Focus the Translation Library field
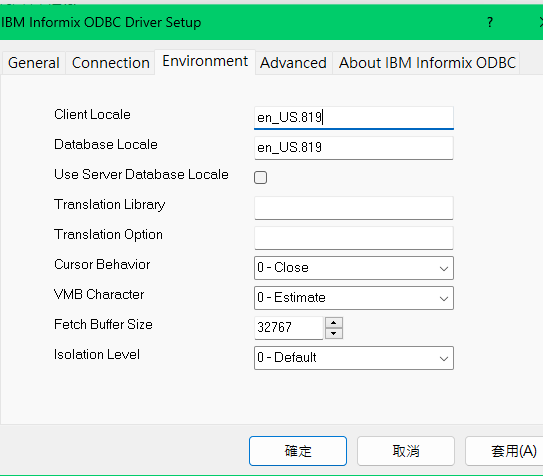Viewport: 543px width, 476px height. point(354,208)
